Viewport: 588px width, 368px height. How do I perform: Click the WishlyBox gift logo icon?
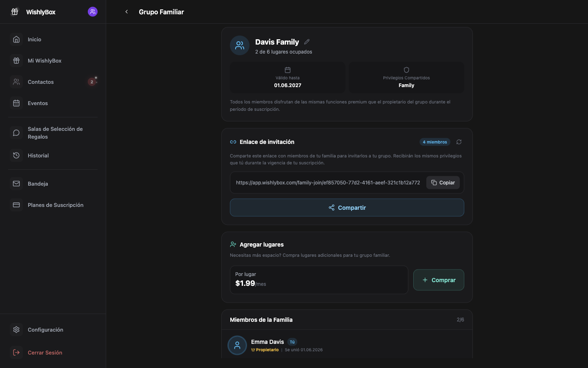tap(15, 11)
